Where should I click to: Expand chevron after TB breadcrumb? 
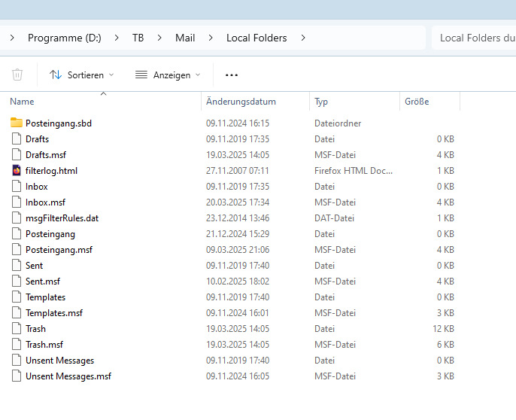point(159,38)
